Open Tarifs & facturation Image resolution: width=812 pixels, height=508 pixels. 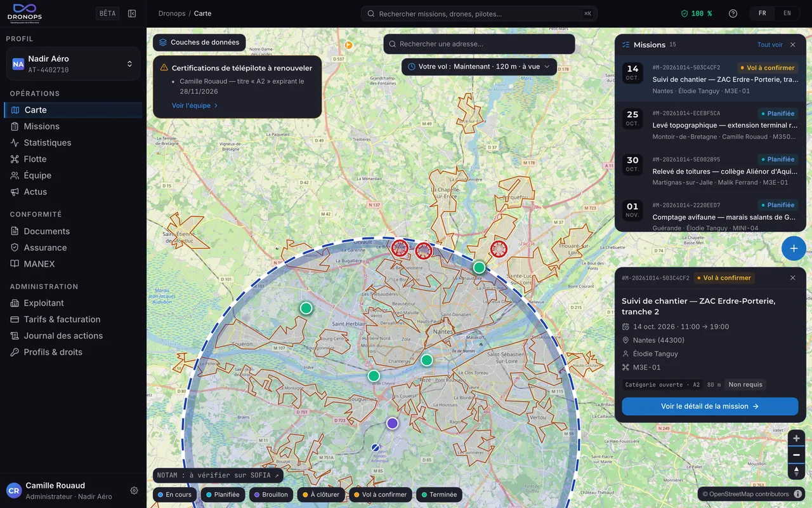pos(74,319)
